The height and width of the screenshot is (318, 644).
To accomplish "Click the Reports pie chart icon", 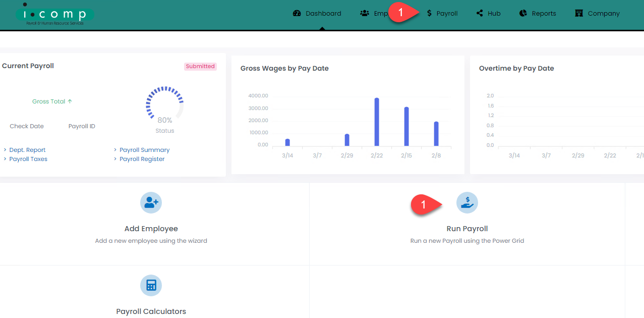I will (523, 14).
